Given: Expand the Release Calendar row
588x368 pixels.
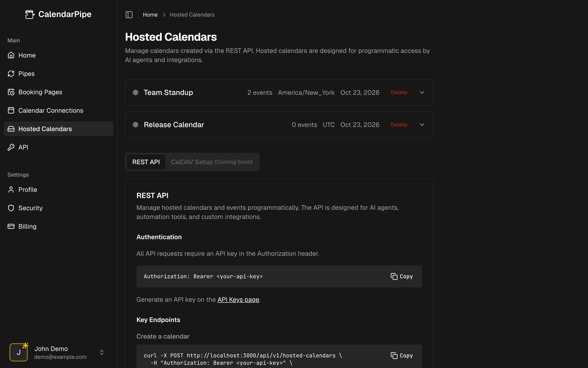Looking at the screenshot, I should 422,125.
